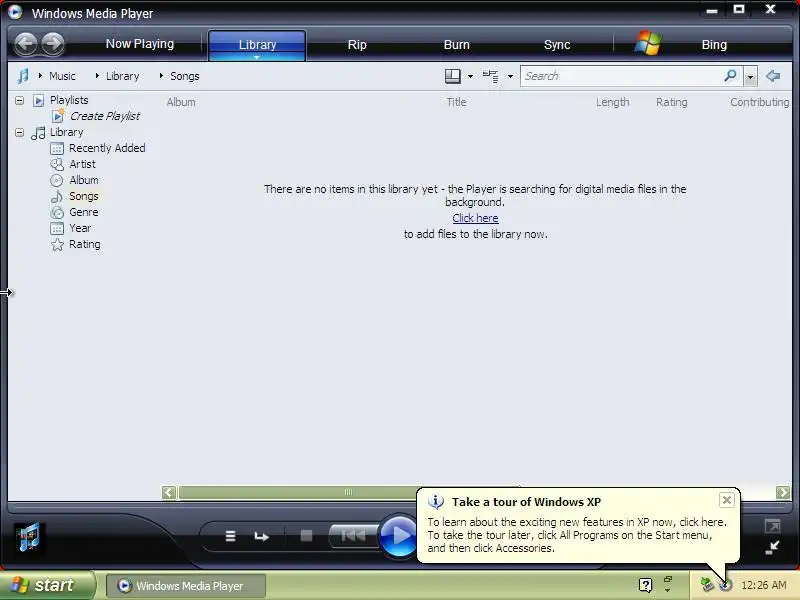Click the blue Play button

click(398, 536)
